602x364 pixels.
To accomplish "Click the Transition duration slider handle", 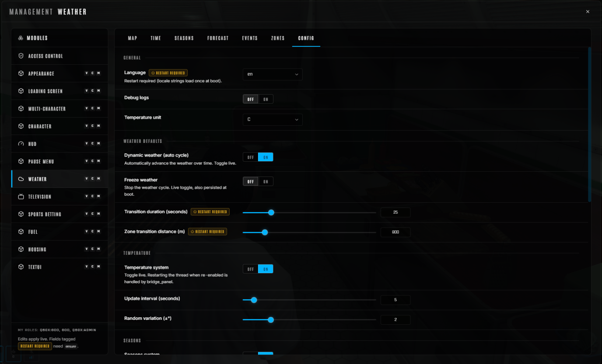I will point(271,212).
